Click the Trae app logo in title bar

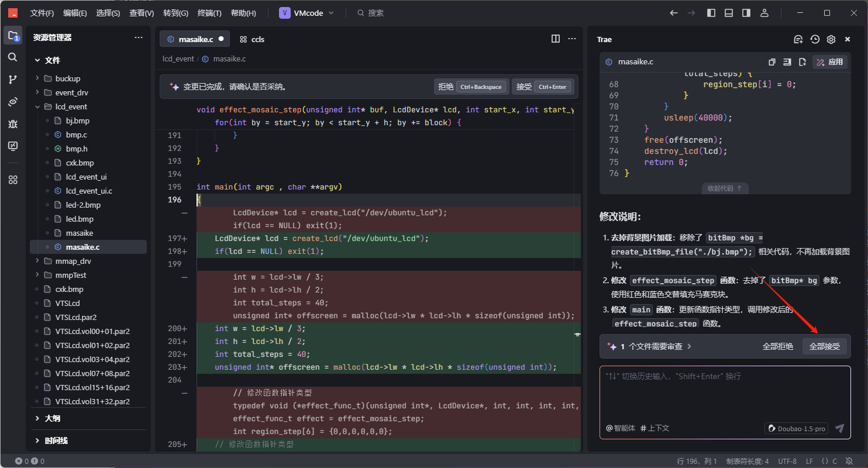12,13
